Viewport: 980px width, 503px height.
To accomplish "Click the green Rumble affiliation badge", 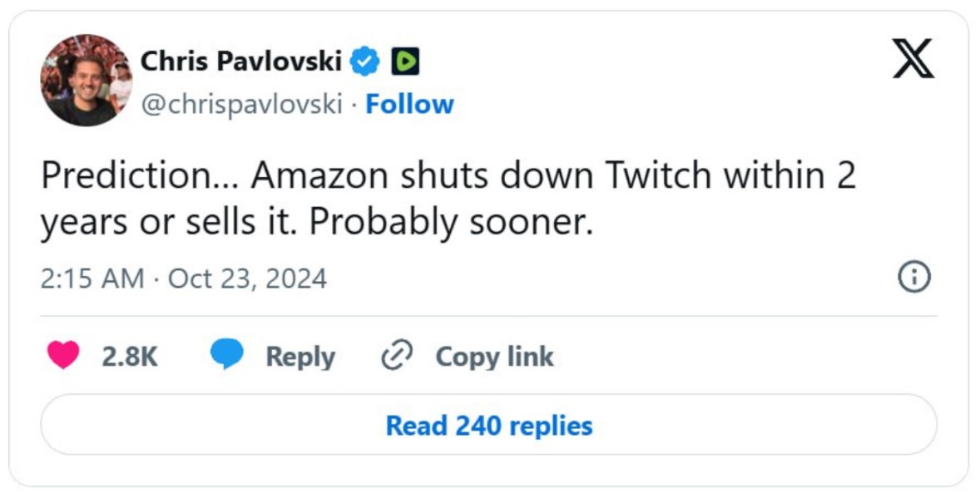I will coord(405,61).
